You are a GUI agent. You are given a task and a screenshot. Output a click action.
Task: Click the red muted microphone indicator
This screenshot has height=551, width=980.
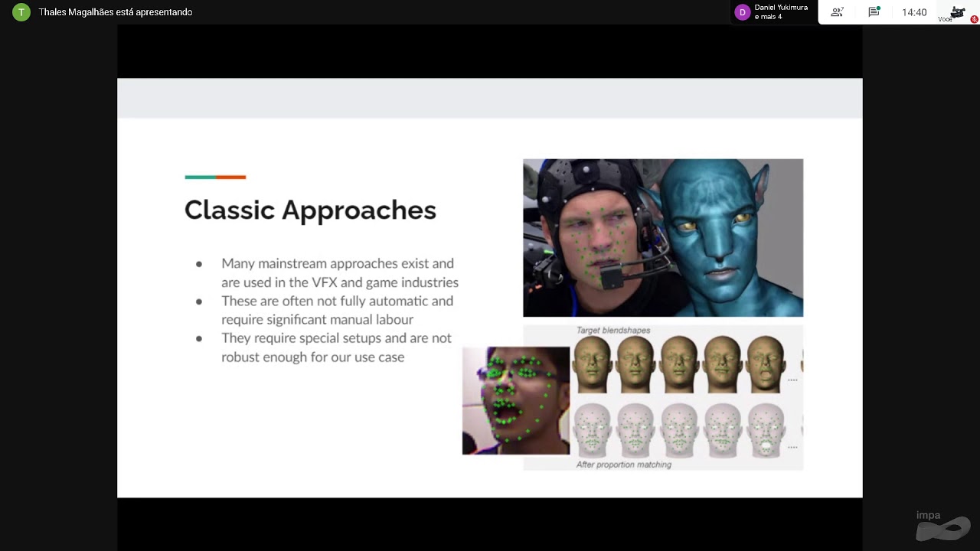click(x=975, y=19)
